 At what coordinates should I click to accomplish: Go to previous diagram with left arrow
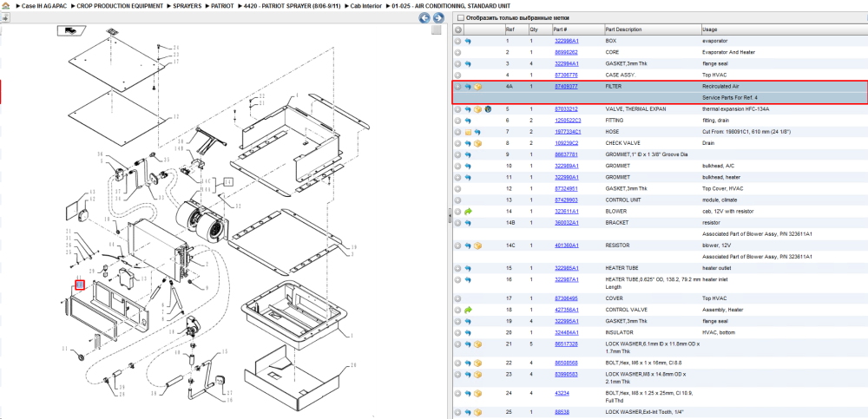click(x=424, y=18)
